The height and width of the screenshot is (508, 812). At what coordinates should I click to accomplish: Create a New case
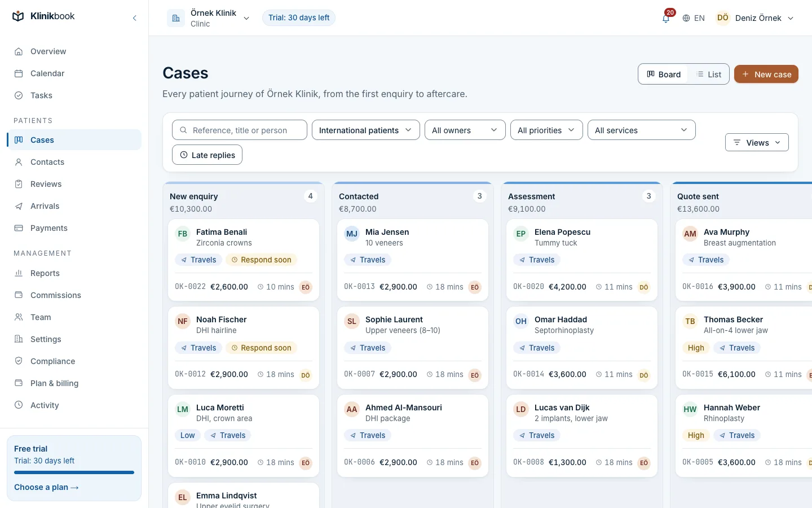(x=766, y=75)
